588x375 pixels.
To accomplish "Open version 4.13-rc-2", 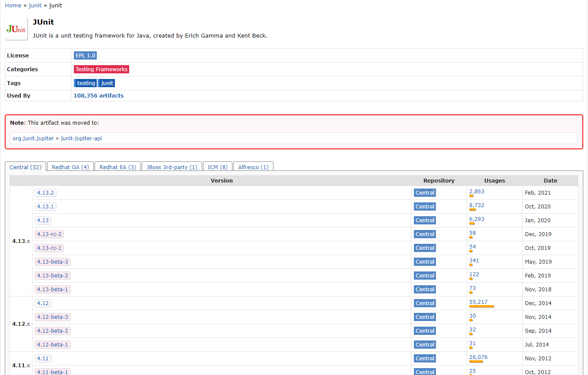I will point(49,234).
